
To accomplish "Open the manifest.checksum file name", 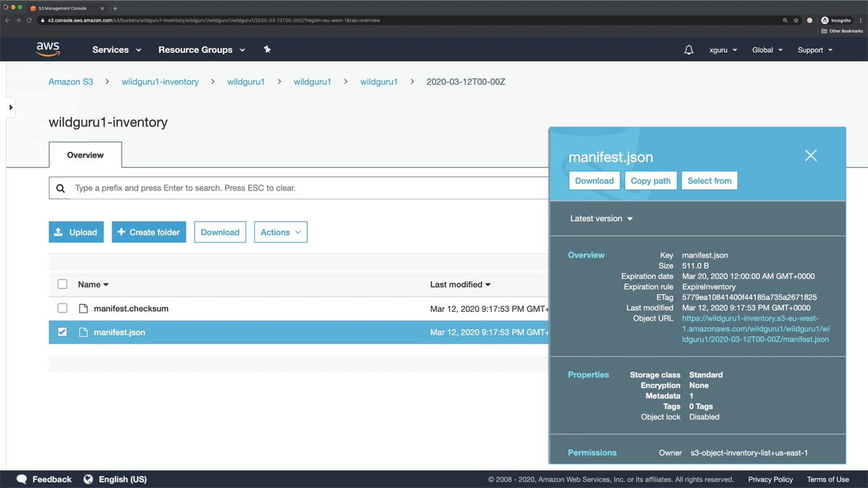I will (131, 308).
